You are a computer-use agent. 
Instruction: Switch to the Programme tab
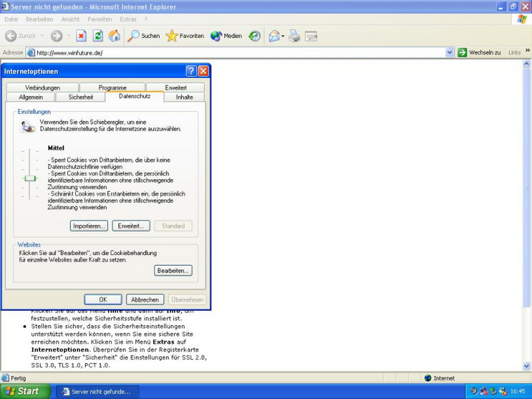(113, 87)
